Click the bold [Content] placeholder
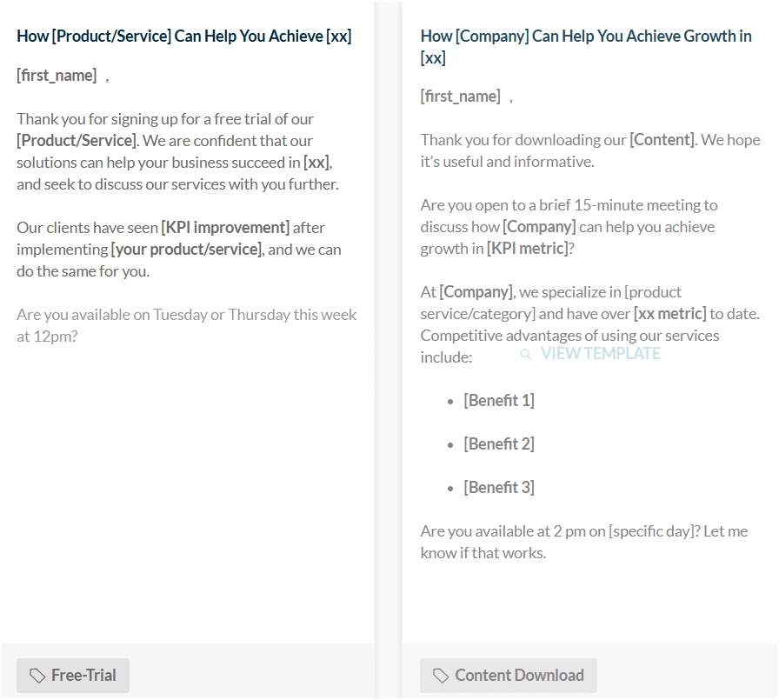This screenshot has width=779, height=700. [x=662, y=140]
